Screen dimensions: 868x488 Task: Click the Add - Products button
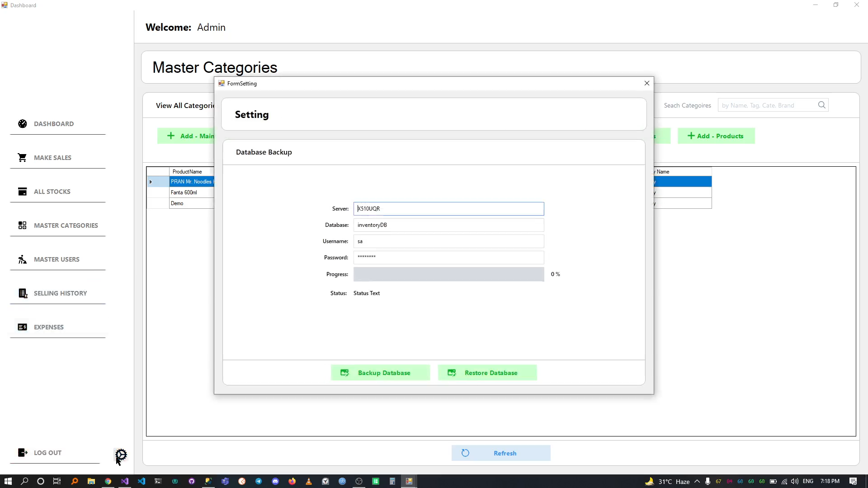pyautogui.click(x=716, y=136)
